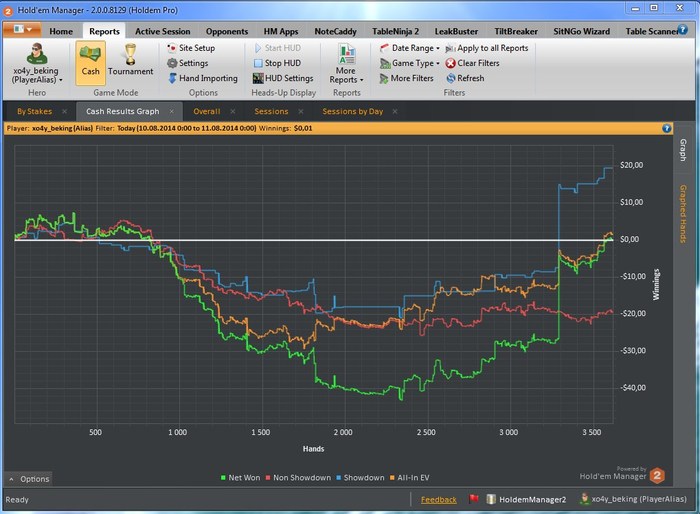Image resolution: width=700 pixels, height=514 pixels.
Task: Open LeakBuster tab
Action: point(456,31)
